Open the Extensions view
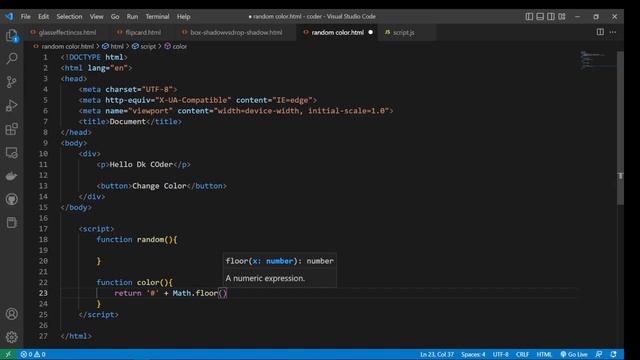The height and width of the screenshot is (360, 640). tap(12, 129)
